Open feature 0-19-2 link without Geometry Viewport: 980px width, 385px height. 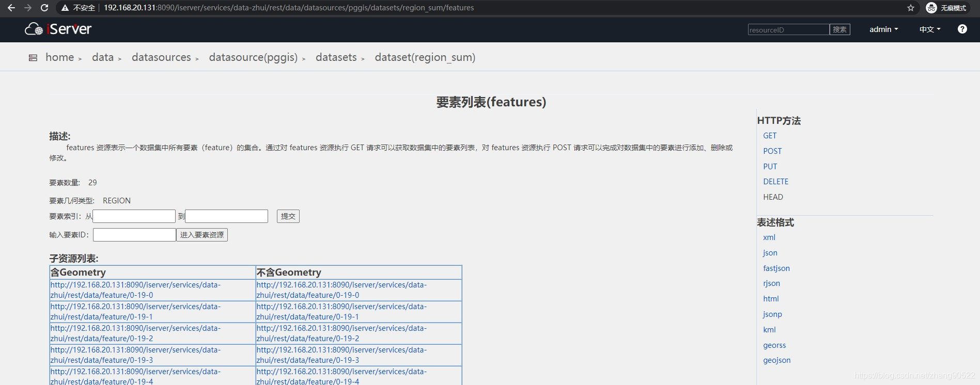pyautogui.click(x=341, y=333)
